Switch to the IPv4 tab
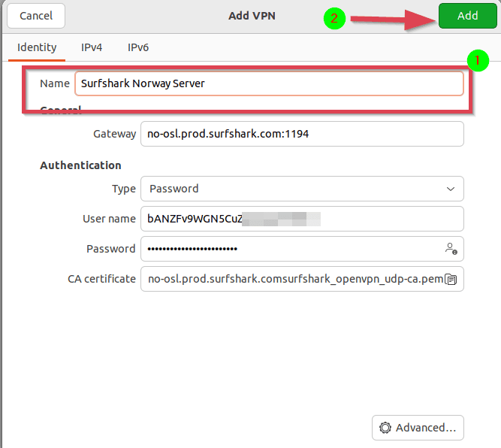The height and width of the screenshot is (448, 501). click(x=92, y=47)
